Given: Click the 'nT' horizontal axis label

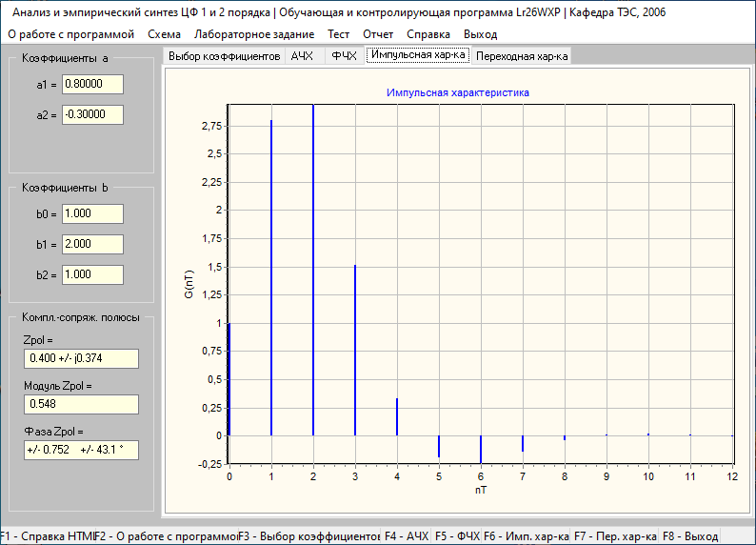Looking at the screenshot, I should (x=481, y=490).
